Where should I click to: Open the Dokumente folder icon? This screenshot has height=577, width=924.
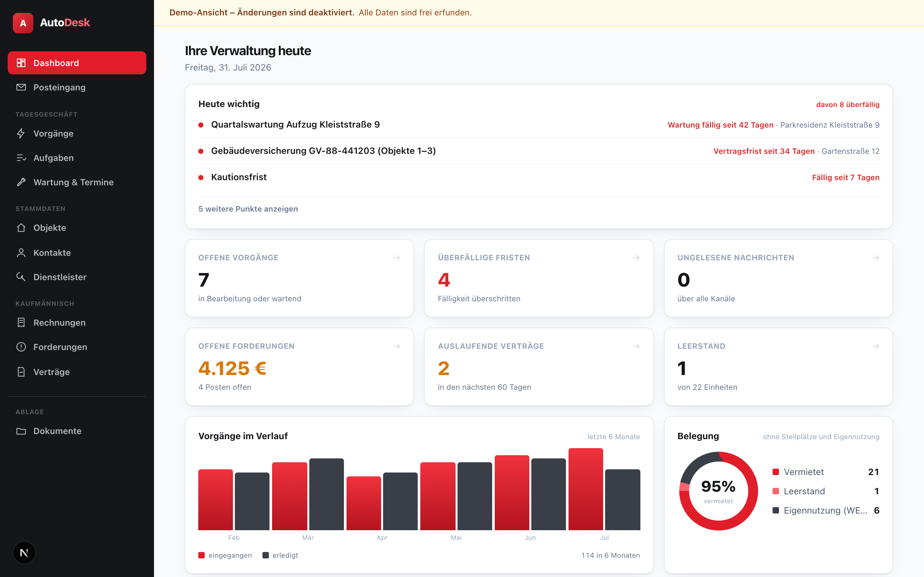(x=21, y=431)
